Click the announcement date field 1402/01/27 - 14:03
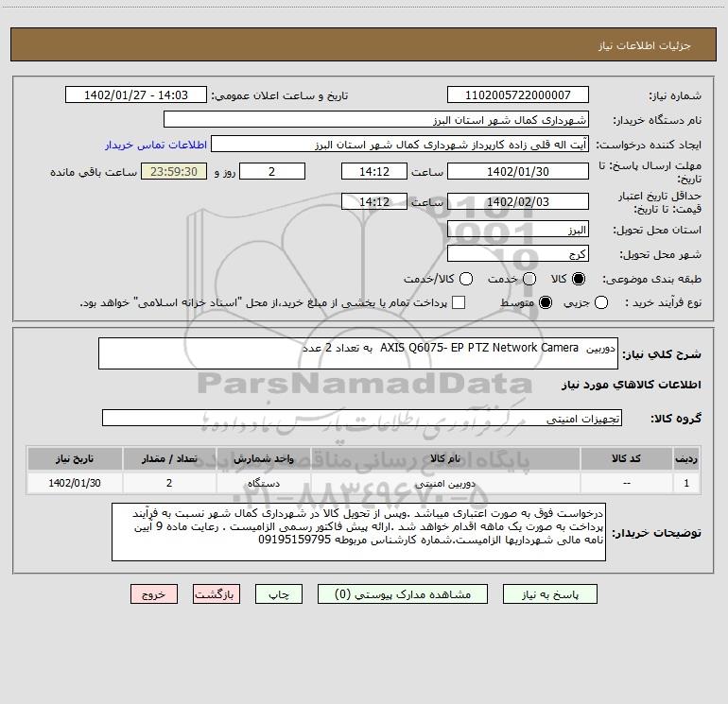 (136, 95)
